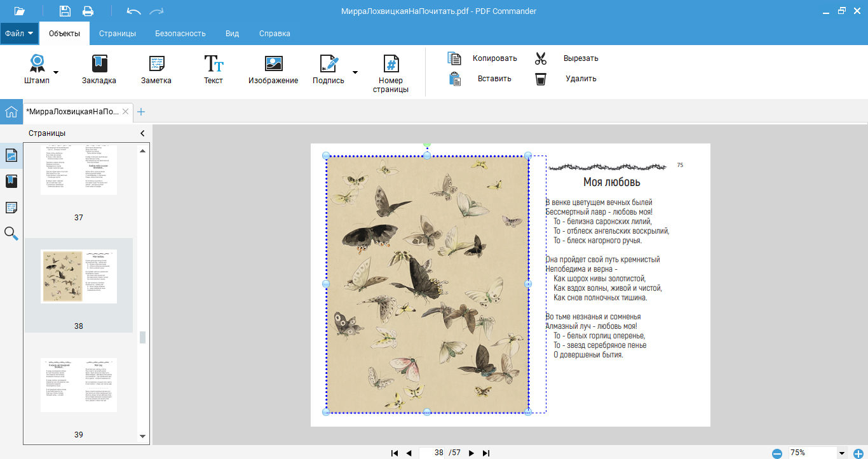Switch to the Вид tab
868x459 pixels.
[x=232, y=34]
